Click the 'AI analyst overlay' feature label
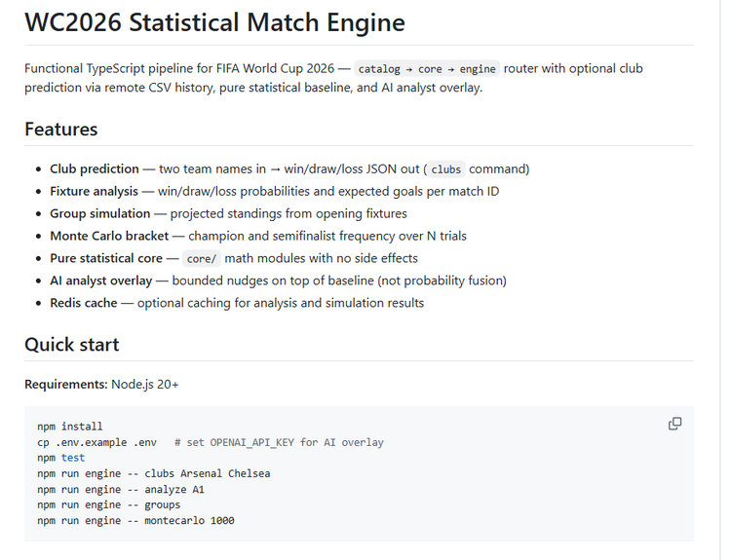The width and height of the screenshot is (731, 560). coord(101,280)
